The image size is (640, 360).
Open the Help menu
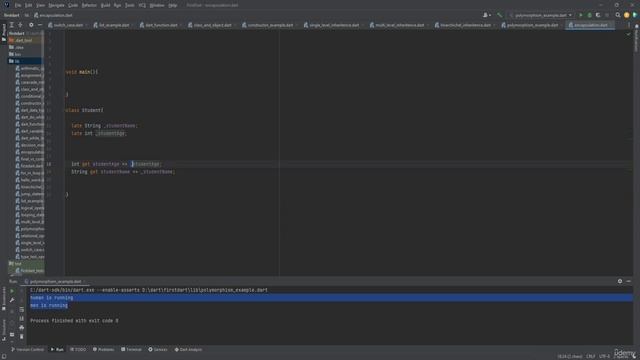(x=173, y=5)
